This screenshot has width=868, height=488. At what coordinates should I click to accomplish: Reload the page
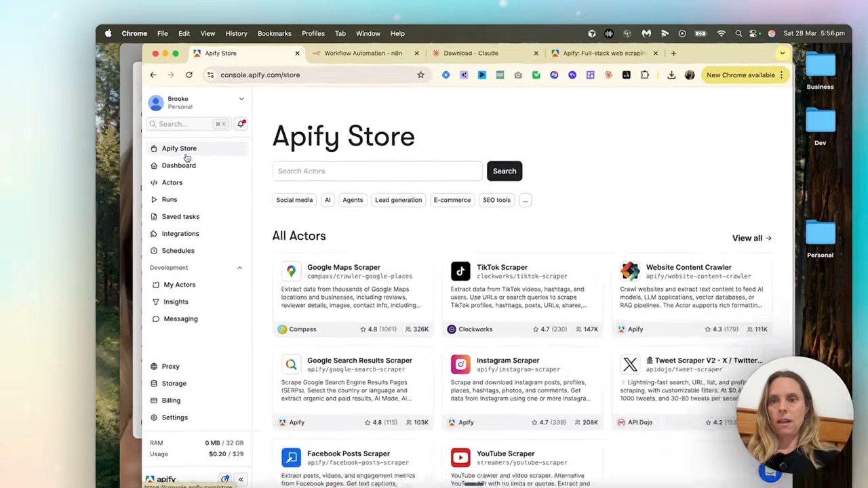(x=189, y=75)
